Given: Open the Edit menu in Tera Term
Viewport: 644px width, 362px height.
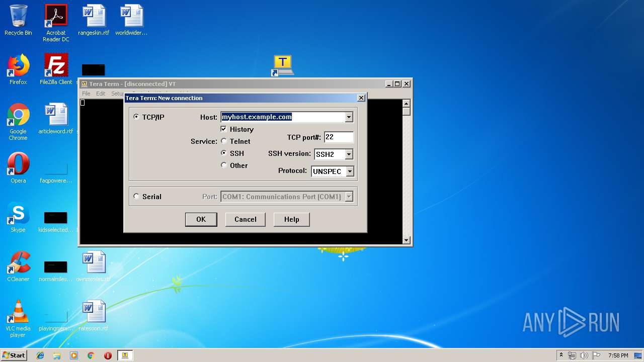Looking at the screenshot, I should [101, 94].
